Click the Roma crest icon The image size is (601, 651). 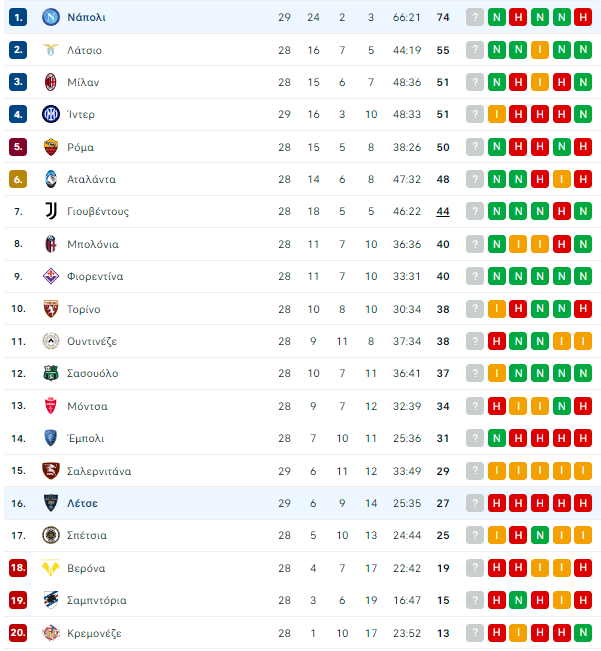click(51, 147)
